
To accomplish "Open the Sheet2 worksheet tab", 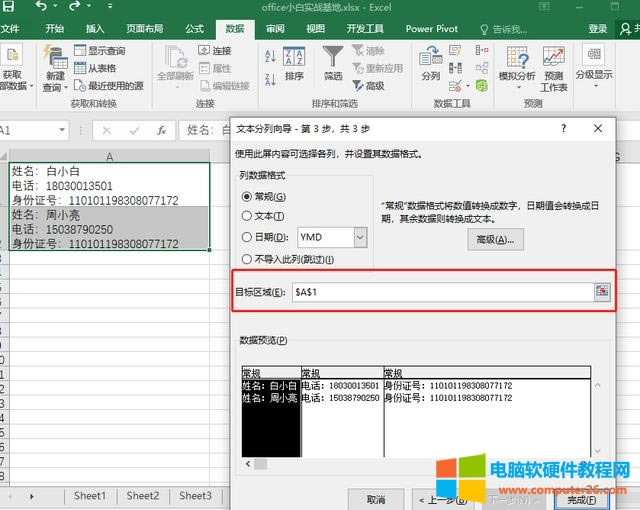I will coord(142,496).
